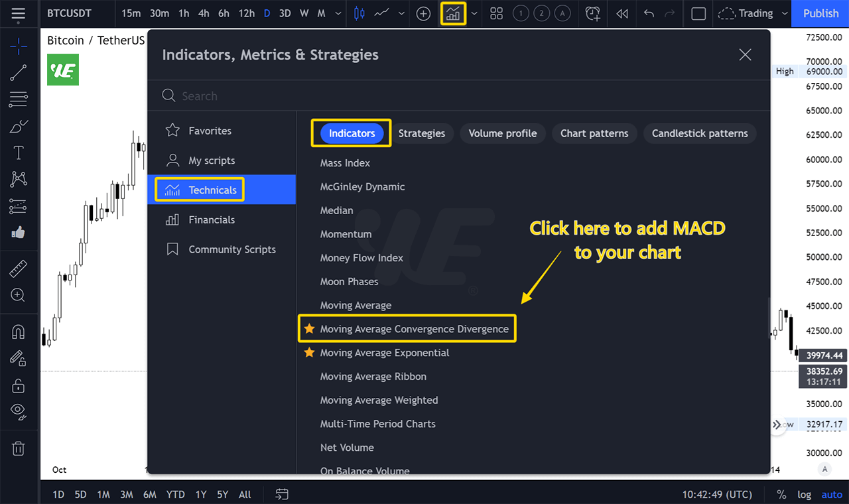Viewport: 849px width, 504px height.
Task: Switch to the Indicators tab
Action: tap(352, 133)
